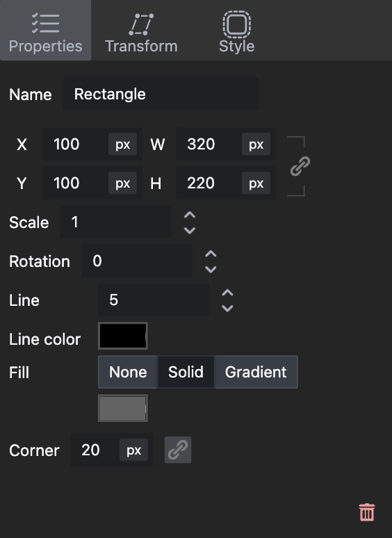Change the Corner px unit selector
This screenshot has height=538, width=392.
(x=133, y=450)
